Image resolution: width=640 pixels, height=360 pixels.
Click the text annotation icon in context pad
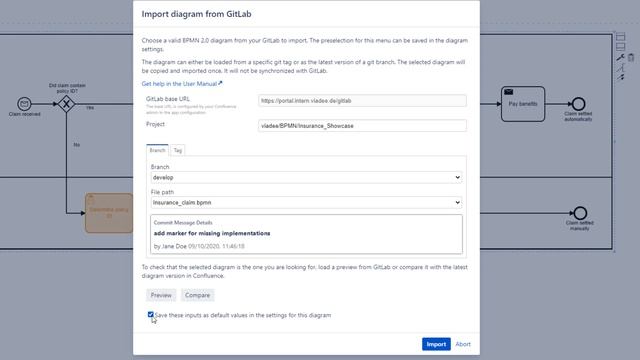tap(620, 67)
